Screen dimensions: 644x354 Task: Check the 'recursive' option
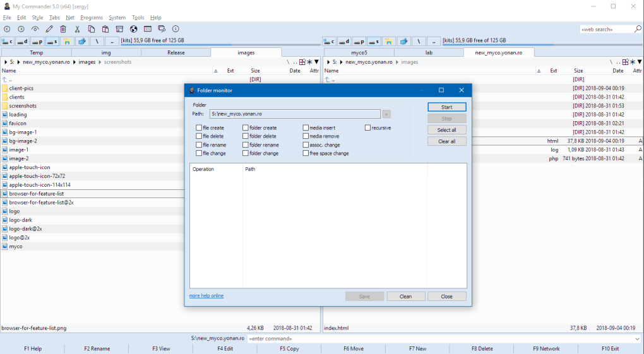367,127
